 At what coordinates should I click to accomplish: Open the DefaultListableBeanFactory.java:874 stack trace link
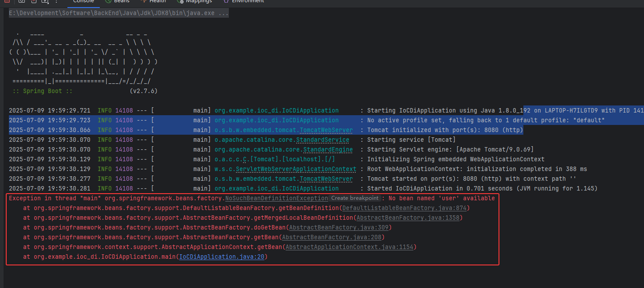pyautogui.click(x=404, y=208)
